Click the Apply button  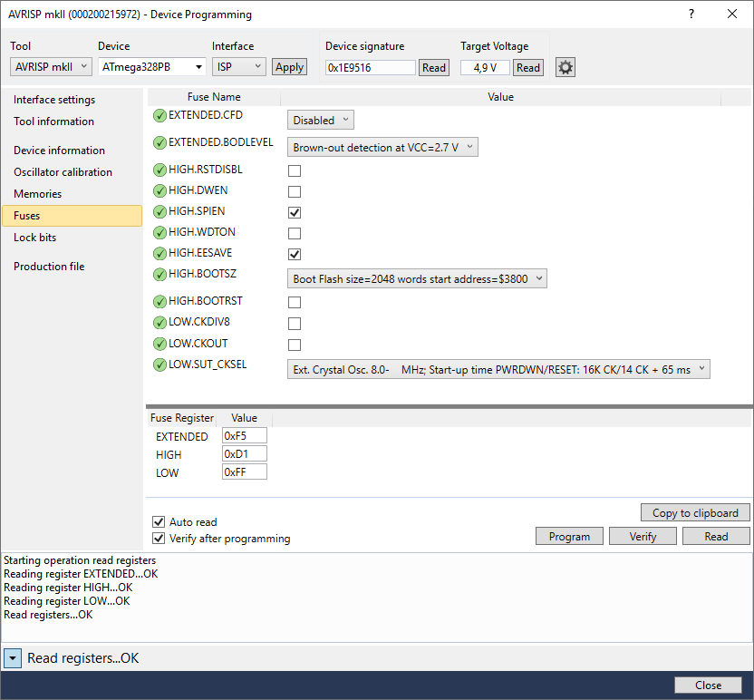coord(289,67)
